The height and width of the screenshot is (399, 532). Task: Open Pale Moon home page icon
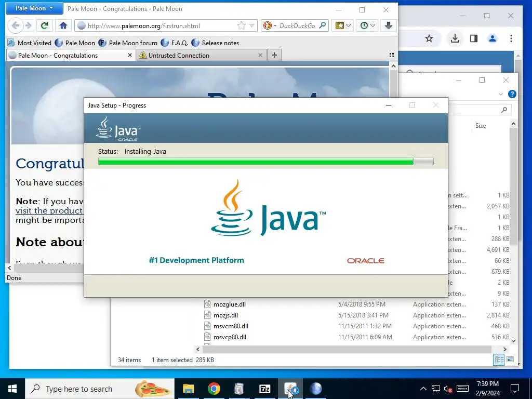[x=63, y=25]
